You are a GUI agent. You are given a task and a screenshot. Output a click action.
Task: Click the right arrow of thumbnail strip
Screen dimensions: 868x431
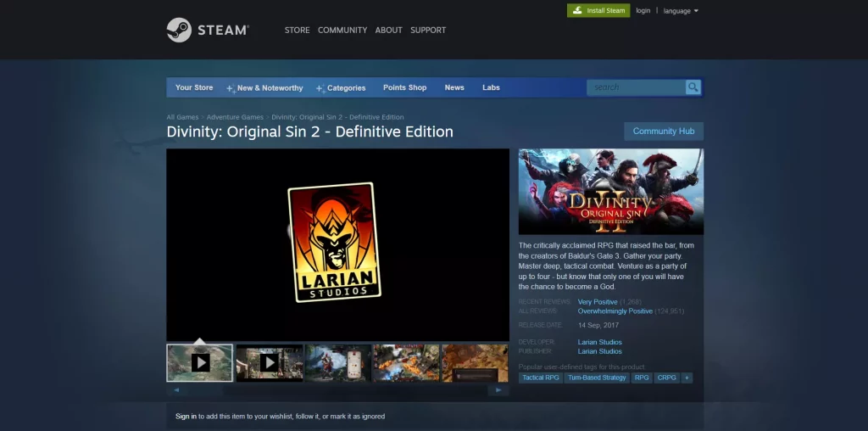(498, 390)
